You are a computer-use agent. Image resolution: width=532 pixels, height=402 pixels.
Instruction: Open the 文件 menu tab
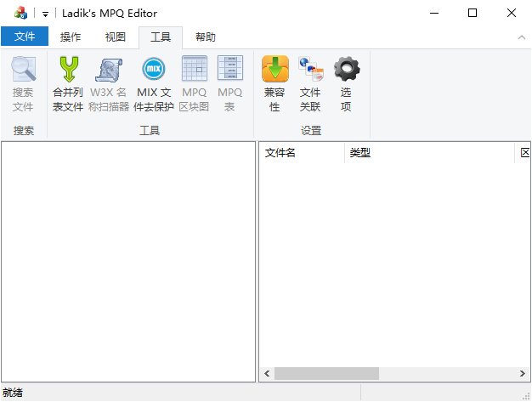click(x=25, y=37)
